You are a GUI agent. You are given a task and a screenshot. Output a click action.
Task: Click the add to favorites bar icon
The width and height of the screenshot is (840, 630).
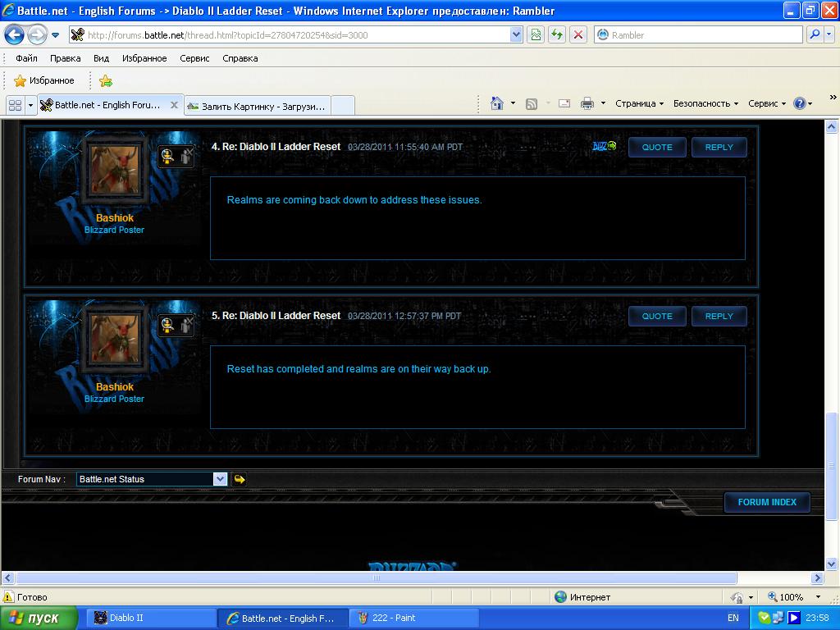106,81
